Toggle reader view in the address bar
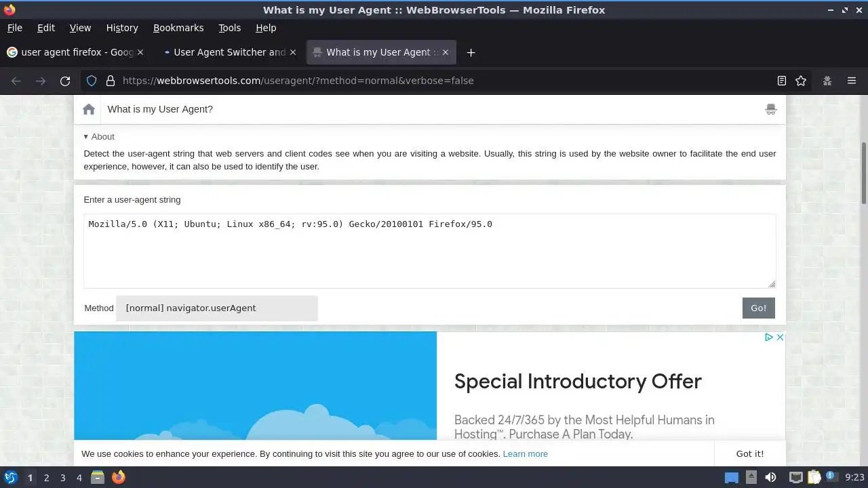Screen dimensions: 868x488 coord(782,81)
